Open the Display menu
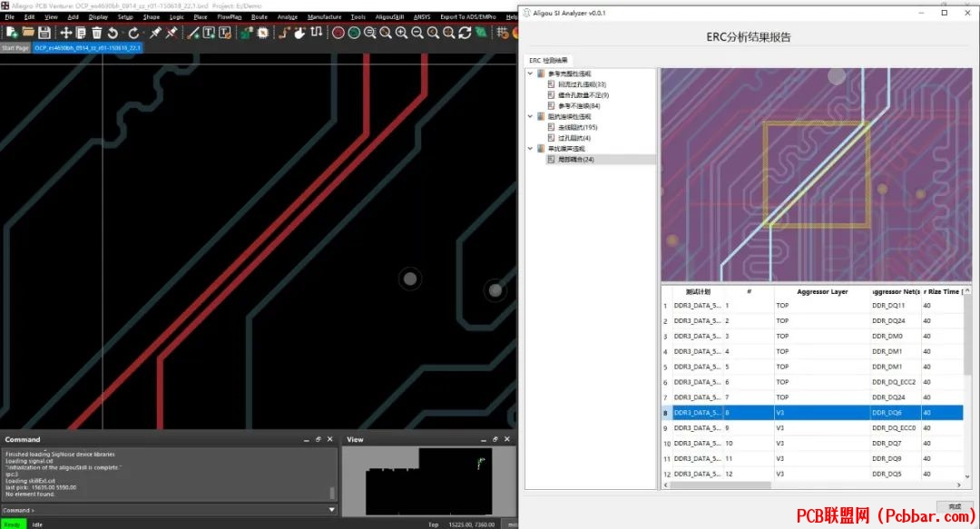Viewport: 980px width, 529px height. pos(98,17)
